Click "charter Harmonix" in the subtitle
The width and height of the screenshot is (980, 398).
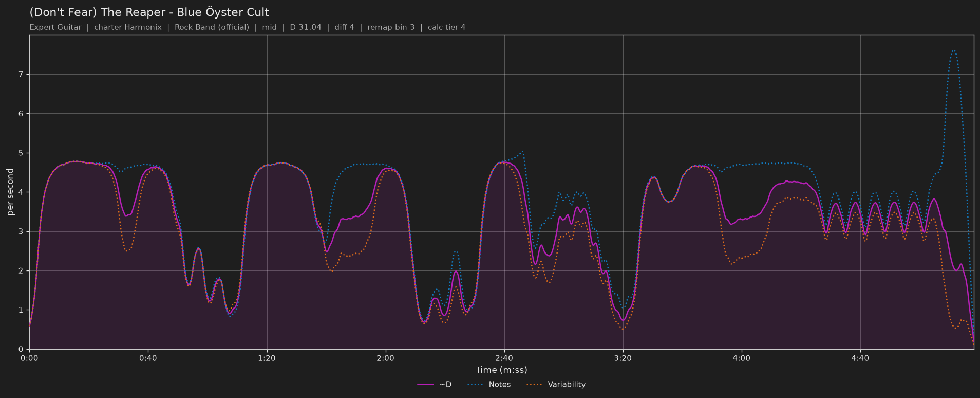pyautogui.click(x=128, y=27)
